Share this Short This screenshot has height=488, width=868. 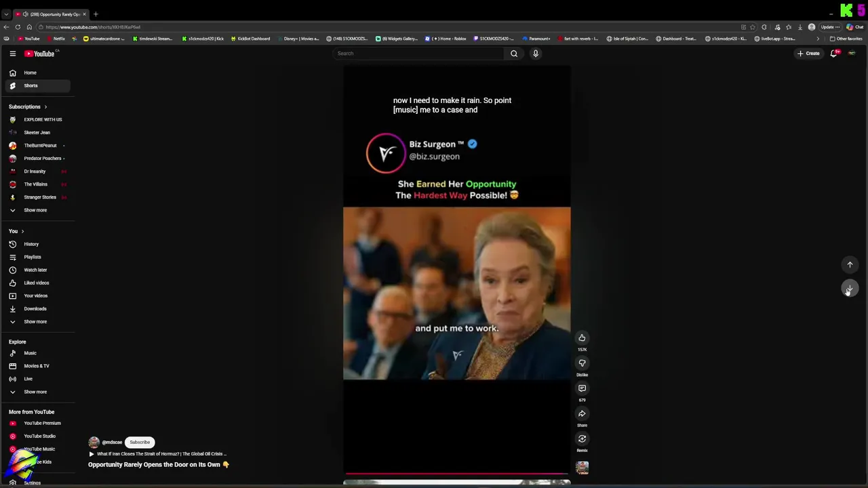tap(582, 413)
